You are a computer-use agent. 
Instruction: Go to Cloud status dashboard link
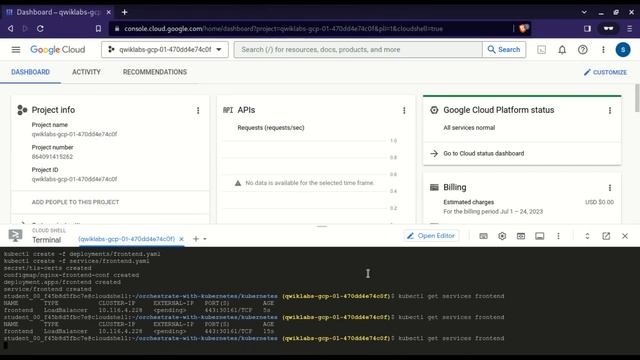click(x=484, y=153)
